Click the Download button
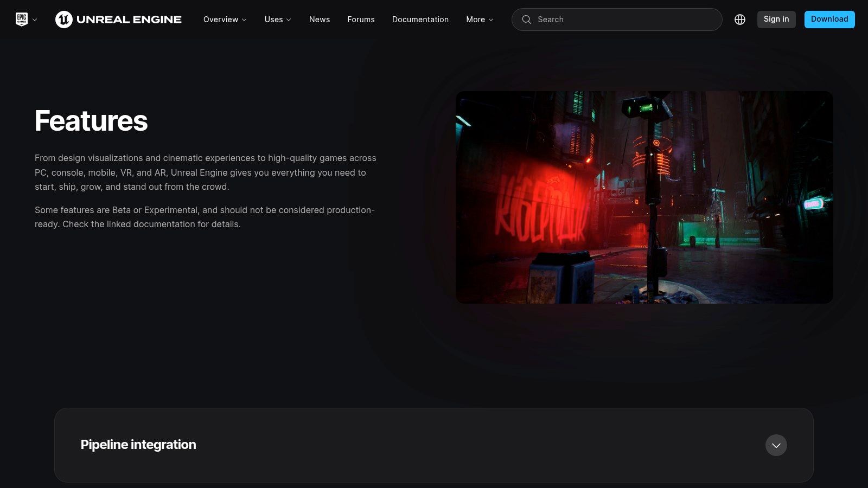This screenshot has height=488, width=868. (829, 20)
